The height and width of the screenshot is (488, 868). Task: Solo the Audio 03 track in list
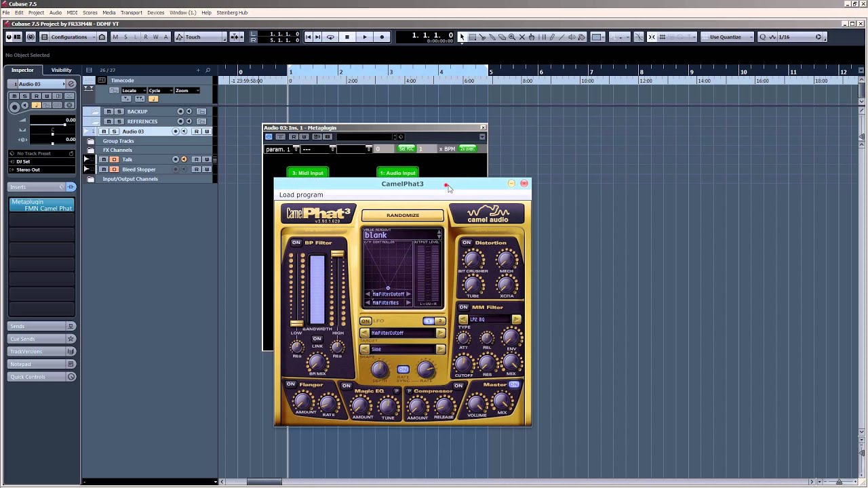pyautogui.click(x=114, y=131)
